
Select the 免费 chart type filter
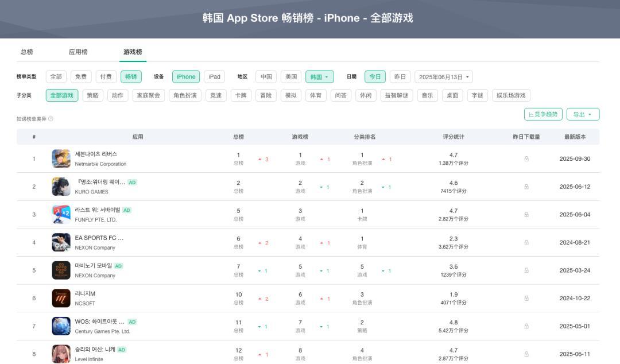pos(81,76)
